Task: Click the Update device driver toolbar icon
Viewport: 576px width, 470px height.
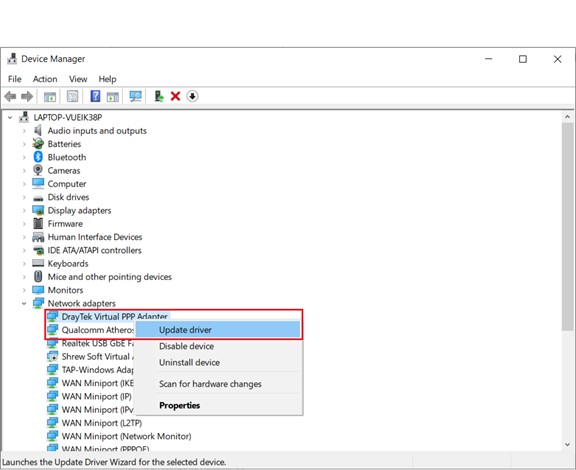Action: click(159, 96)
